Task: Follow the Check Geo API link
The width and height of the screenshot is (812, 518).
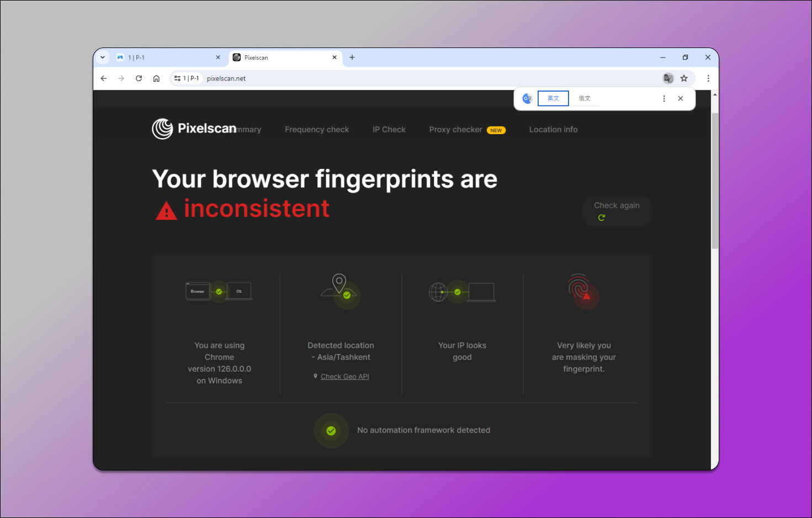Action: pos(345,377)
